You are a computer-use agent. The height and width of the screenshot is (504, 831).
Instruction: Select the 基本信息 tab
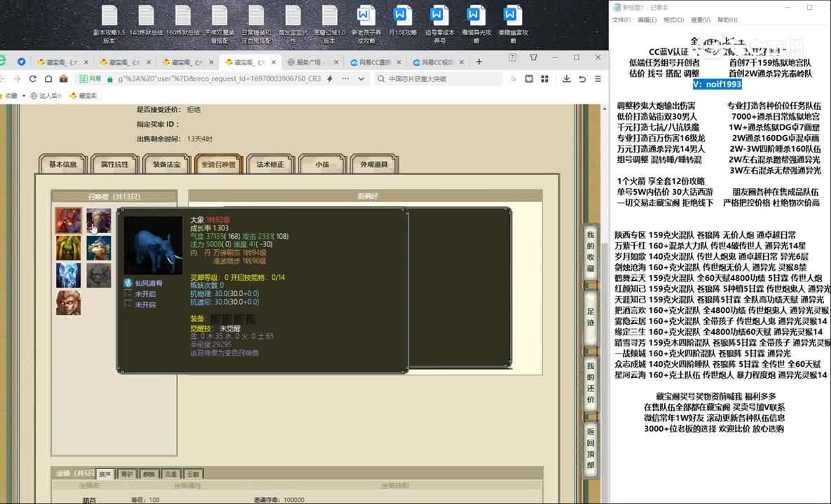(62, 164)
